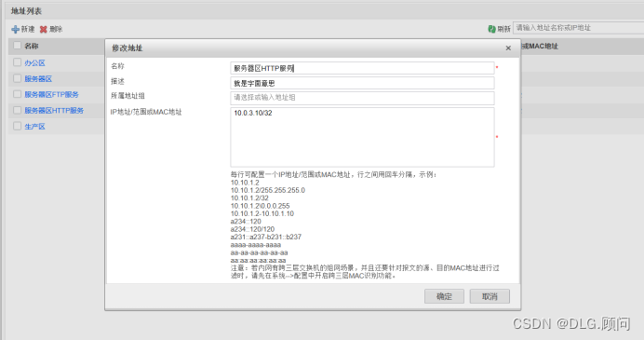Check the 办公区 row checkbox
The image size is (644, 340).
pos(18,62)
